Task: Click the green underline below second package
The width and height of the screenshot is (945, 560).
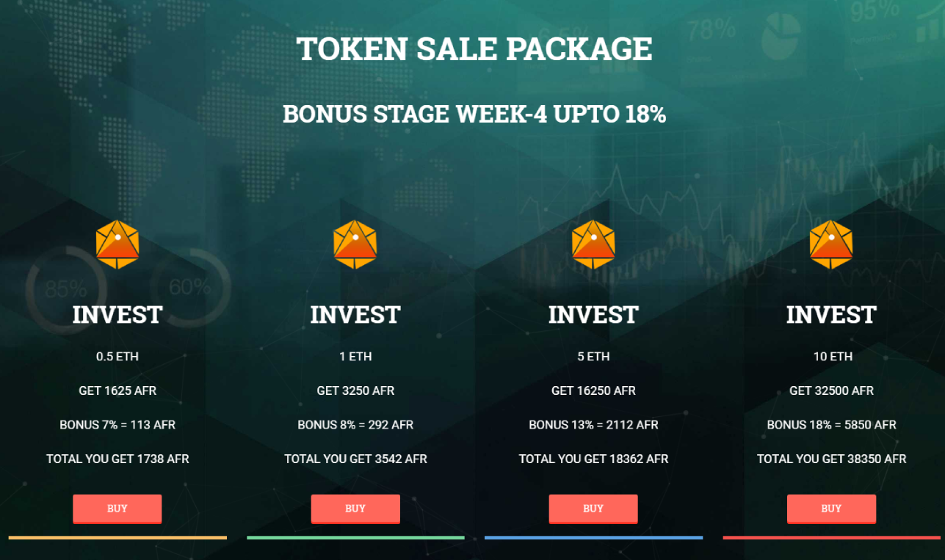Action: (355, 538)
